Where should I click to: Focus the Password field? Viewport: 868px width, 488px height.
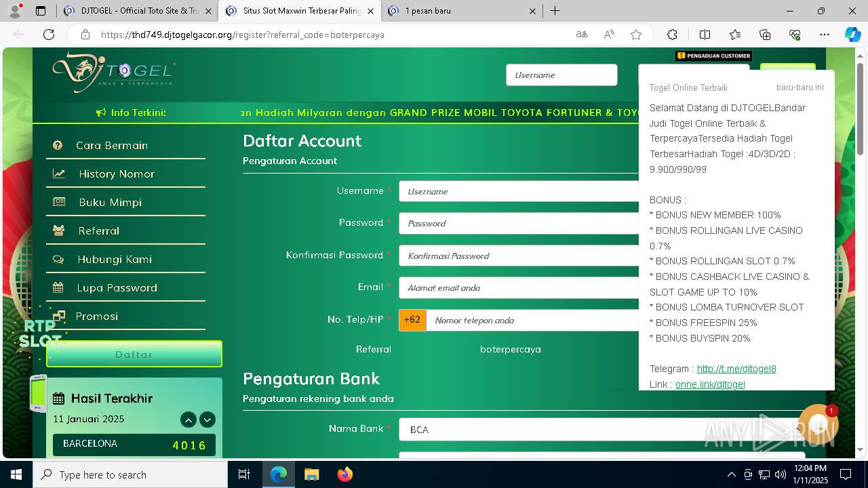coord(519,223)
